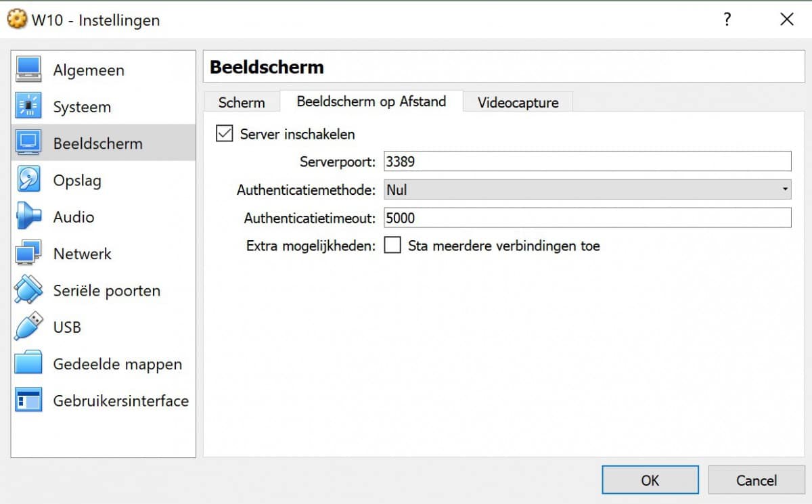Screen dimensions: 812x504
Task: Switch to the Videocapture tab
Action: tap(518, 103)
